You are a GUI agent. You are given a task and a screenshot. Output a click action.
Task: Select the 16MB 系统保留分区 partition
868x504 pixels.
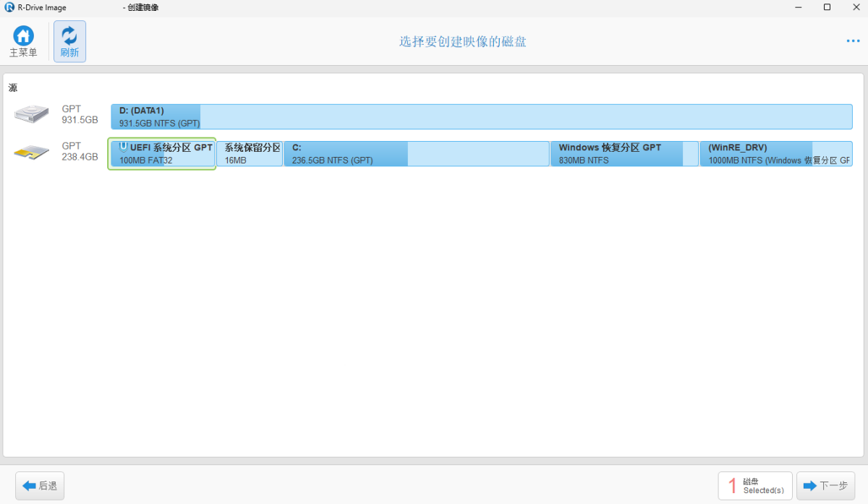point(250,154)
